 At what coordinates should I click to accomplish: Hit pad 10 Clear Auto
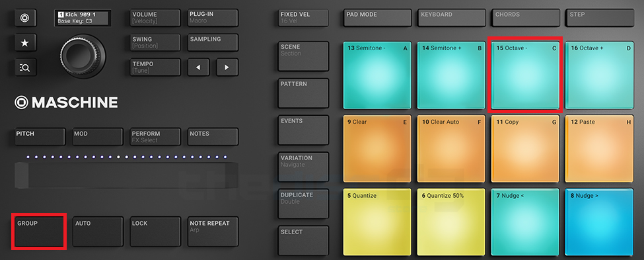pos(451,149)
